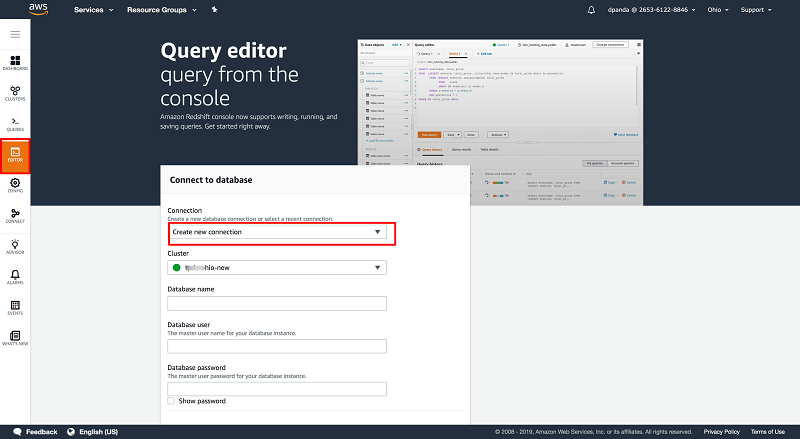The image size is (800, 439).
Task: Open the Create new connection dropdown
Action: 277,232
